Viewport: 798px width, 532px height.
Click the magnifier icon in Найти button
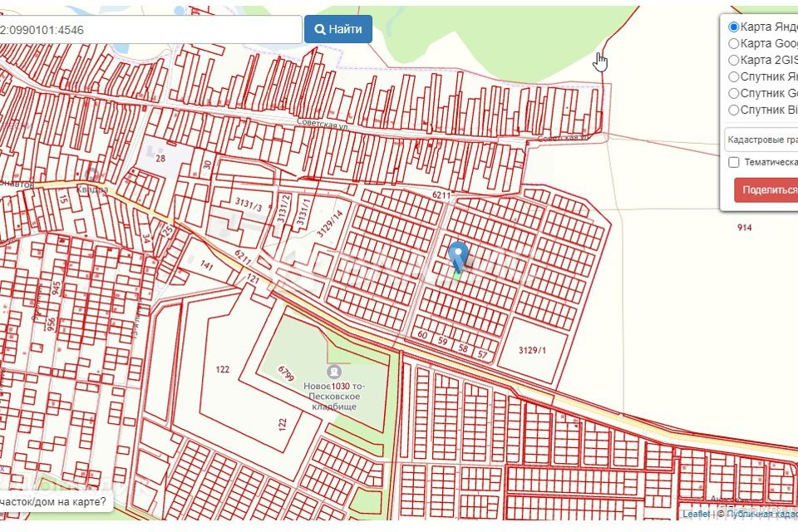(320, 29)
